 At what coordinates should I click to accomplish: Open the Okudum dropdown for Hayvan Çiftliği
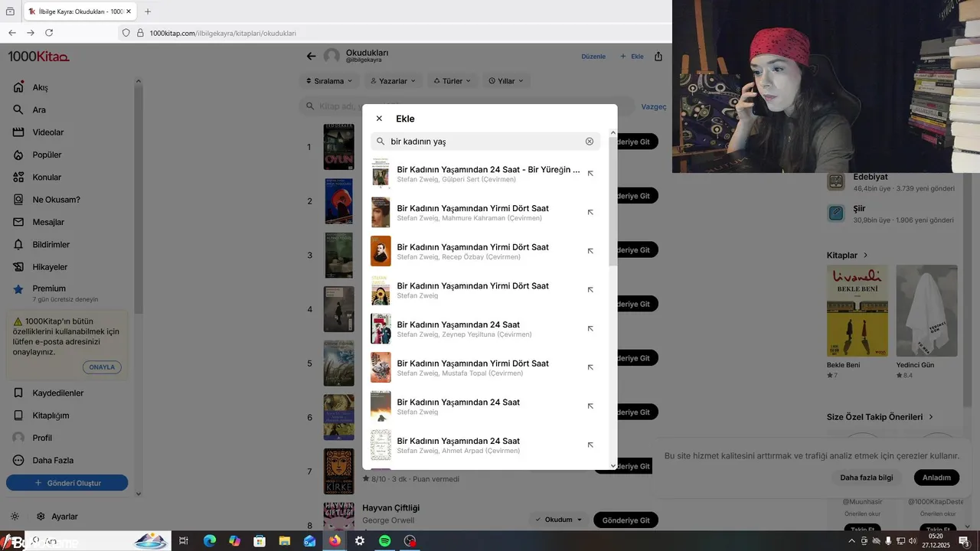(x=558, y=520)
